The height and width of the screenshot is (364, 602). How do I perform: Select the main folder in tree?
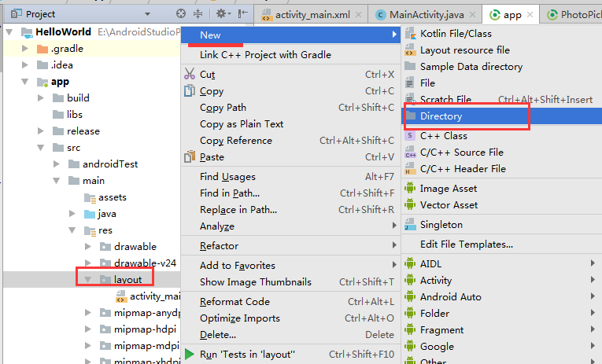(94, 180)
